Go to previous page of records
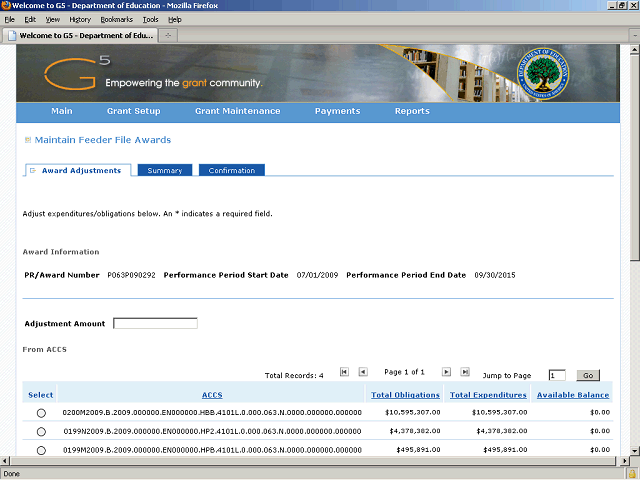Viewport: 640px width, 480px height. tap(363, 372)
